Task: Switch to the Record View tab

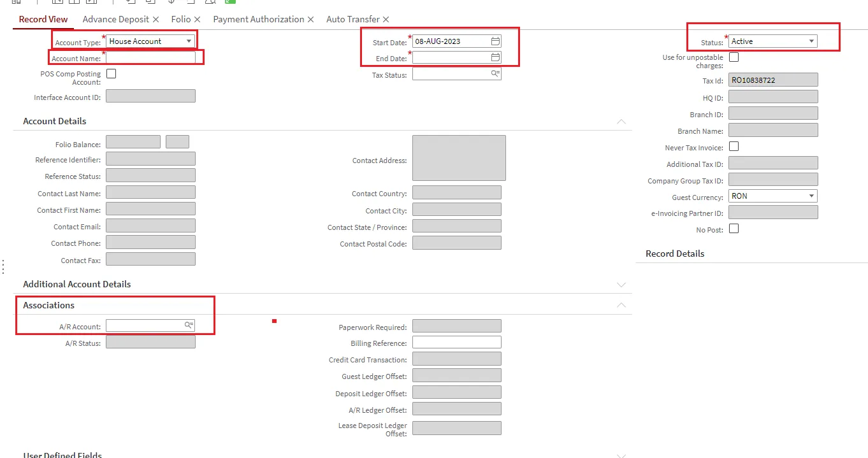Action: [x=43, y=20]
